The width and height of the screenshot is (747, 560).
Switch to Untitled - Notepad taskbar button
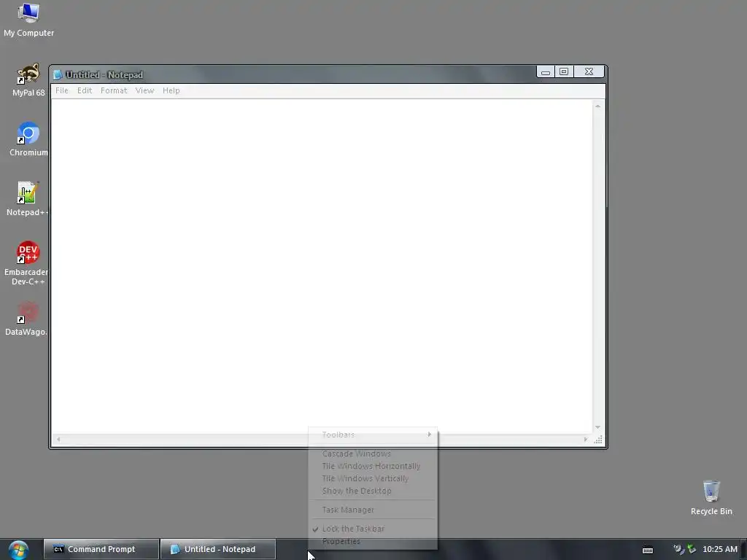point(218,549)
